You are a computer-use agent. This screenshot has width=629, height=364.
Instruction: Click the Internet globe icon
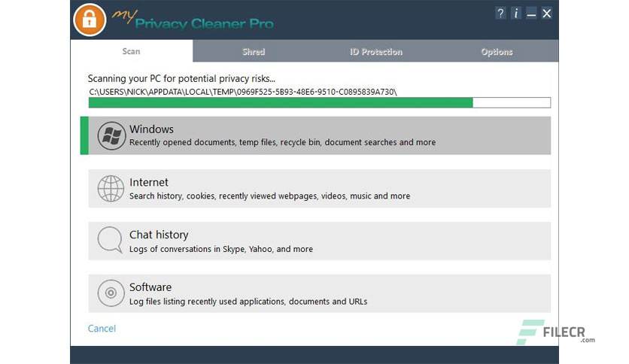(x=111, y=189)
